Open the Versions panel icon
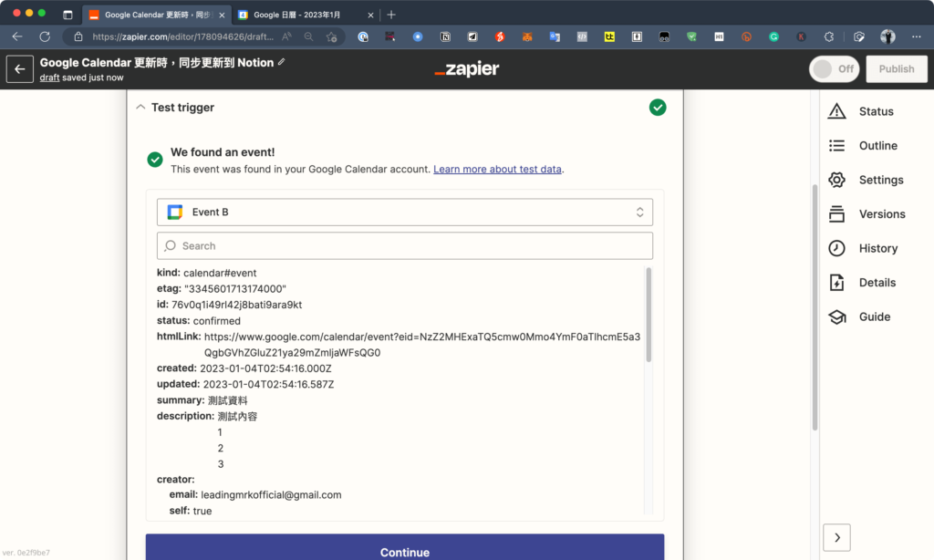Image resolution: width=934 pixels, height=560 pixels. pyautogui.click(x=837, y=213)
